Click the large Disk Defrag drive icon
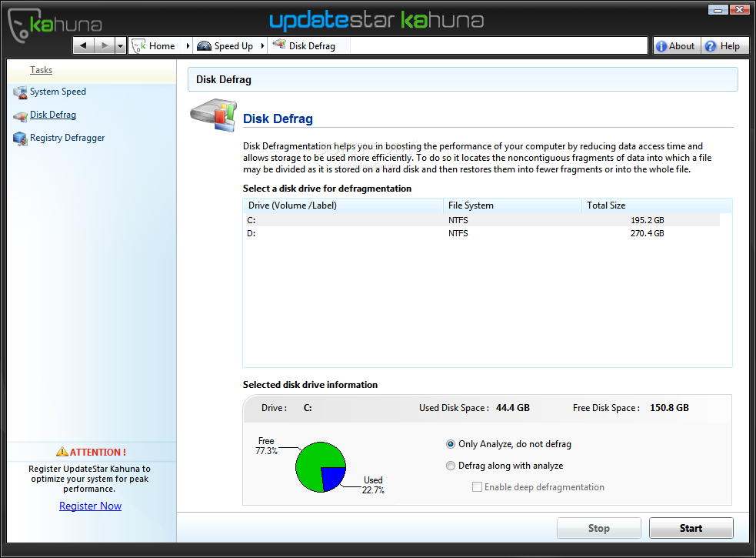This screenshot has height=558, width=756. tap(214, 115)
